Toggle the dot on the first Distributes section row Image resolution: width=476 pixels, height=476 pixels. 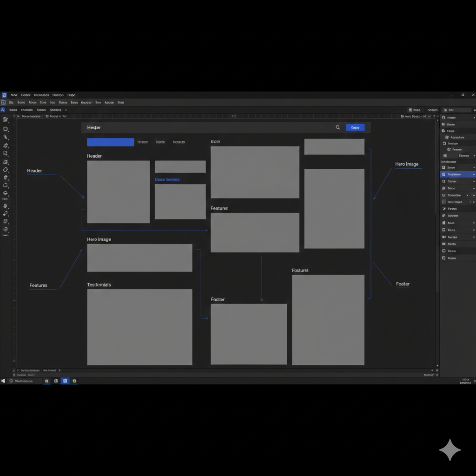click(x=474, y=167)
